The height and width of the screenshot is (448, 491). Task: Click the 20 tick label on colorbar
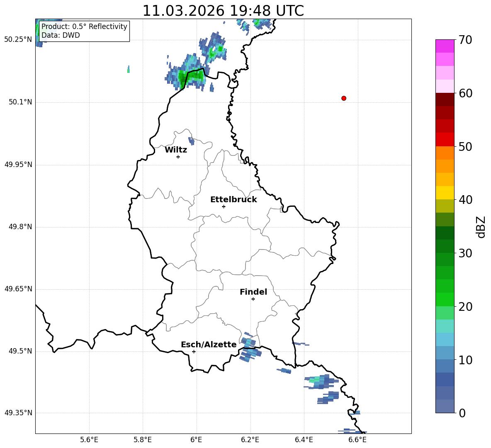[x=465, y=307]
